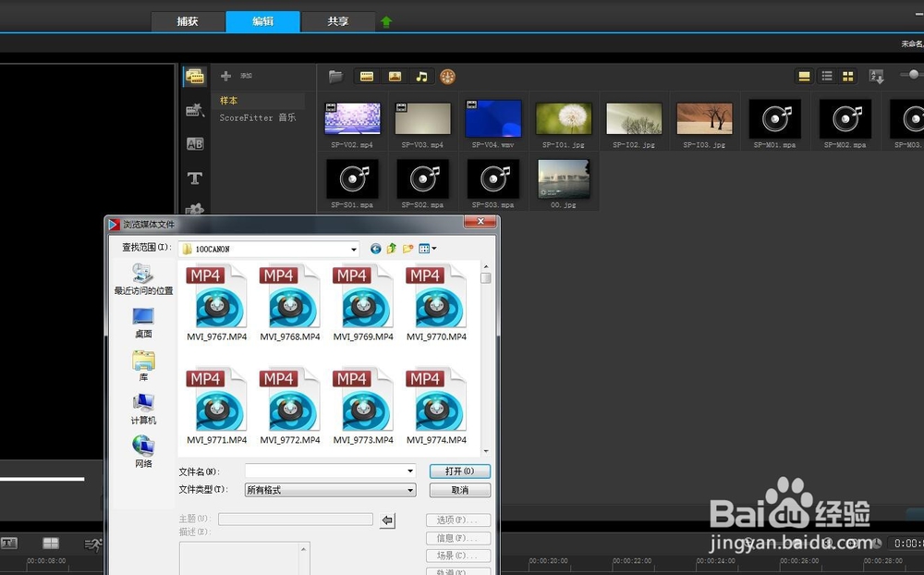Select the SP-S02.mpa audio clip
This screenshot has height=575, width=924.
[423, 178]
